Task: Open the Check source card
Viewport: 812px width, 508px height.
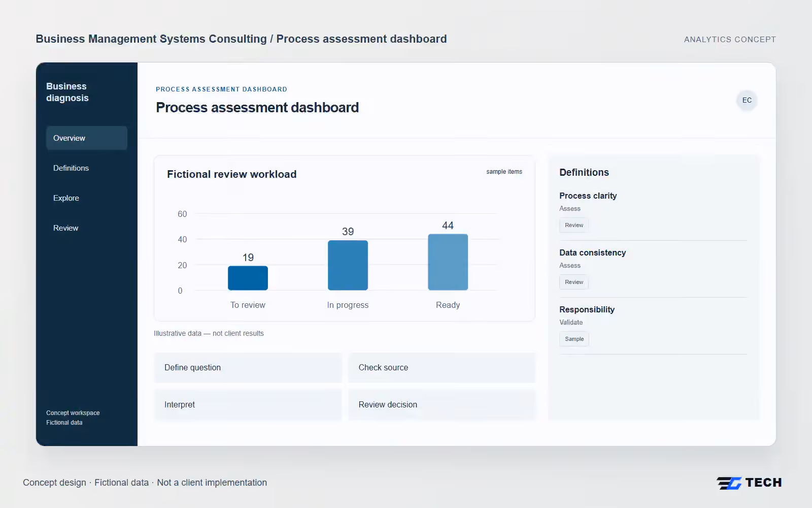Action: (x=442, y=368)
